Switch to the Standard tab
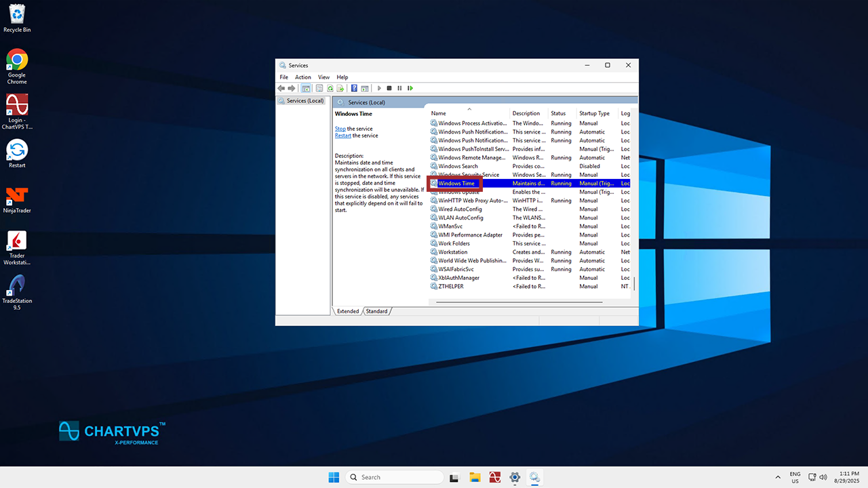The height and width of the screenshot is (488, 868). [377, 311]
